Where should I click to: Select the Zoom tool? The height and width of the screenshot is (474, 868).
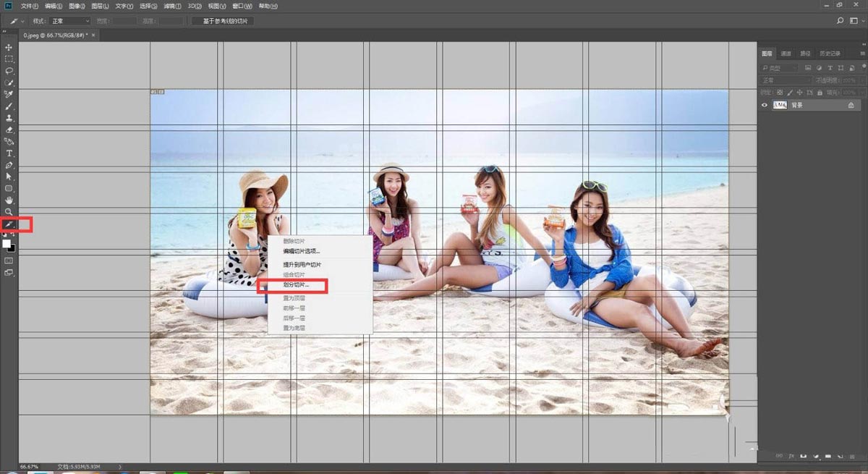pos(9,211)
